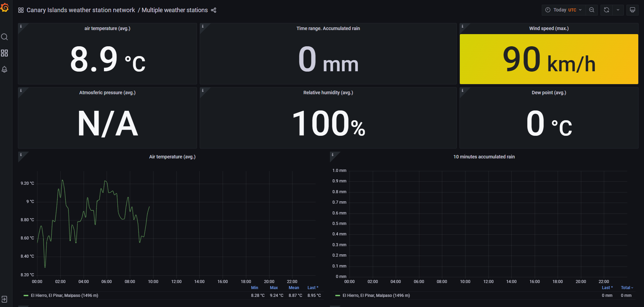Screen dimensions: 644x307
Task: Show info for 10 minutes accumulated rain panel
Action: coord(333,155)
